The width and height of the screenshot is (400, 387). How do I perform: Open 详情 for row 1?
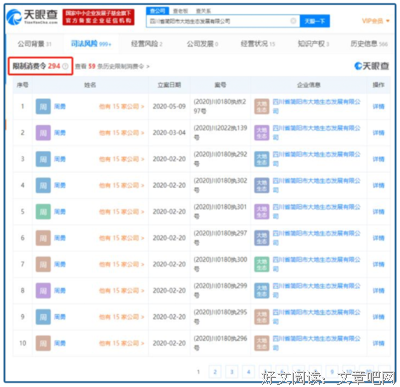378,106
